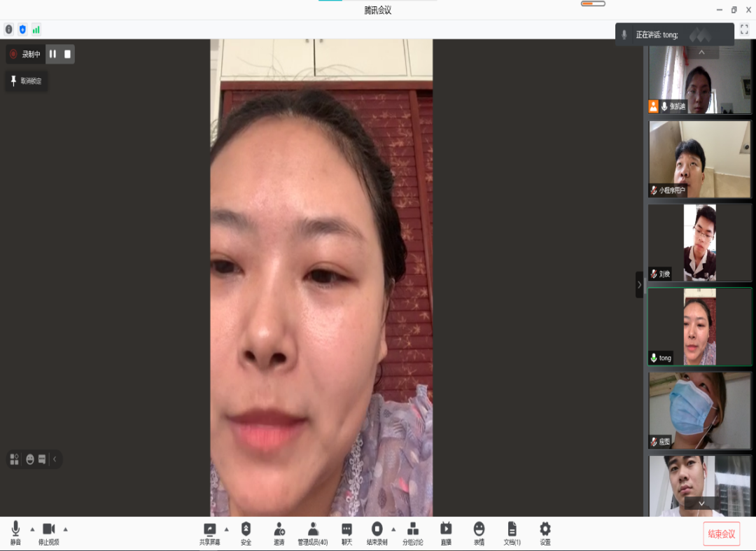The height and width of the screenshot is (551, 756).
Task: Mute microphone with 静音 button
Action: point(15,533)
